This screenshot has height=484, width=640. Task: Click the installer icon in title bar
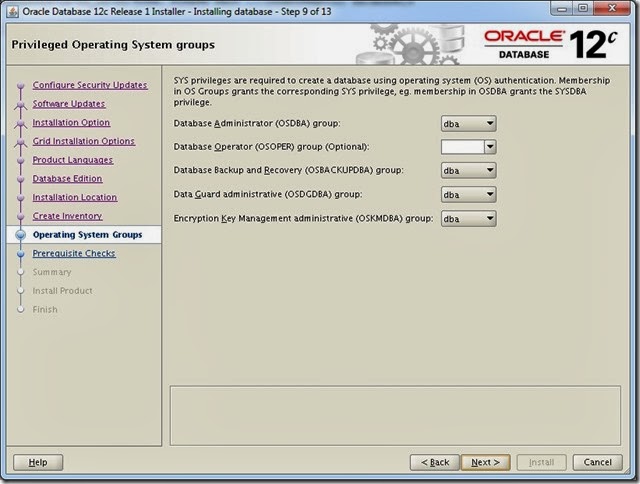pyautogui.click(x=13, y=11)
